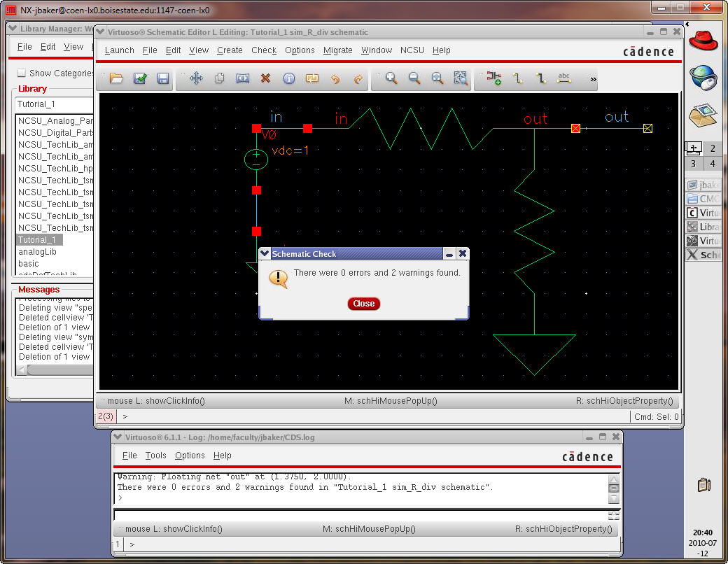Viewport: 728px width, 564px height.
Task: Click the Create Instance toolbar icon
Action: pyautogui.click(x=494, y=79)
